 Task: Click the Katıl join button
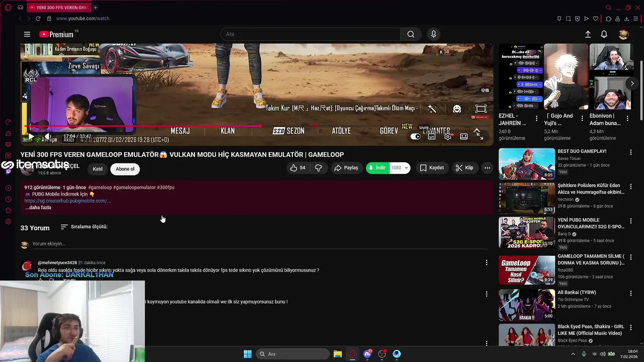[x=98, y=169]
